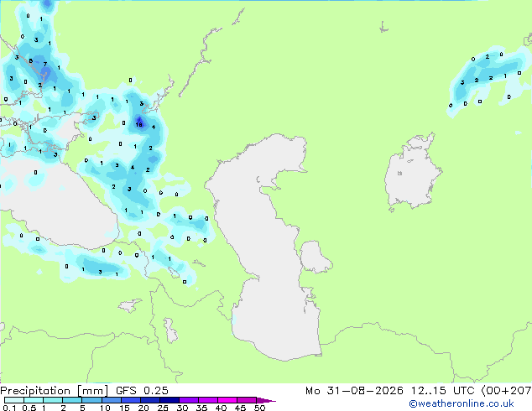Open the weatheronline.co.uk copyright link
Screen dimensions: 532x411
pyautogui.click(x=462, y=403)
